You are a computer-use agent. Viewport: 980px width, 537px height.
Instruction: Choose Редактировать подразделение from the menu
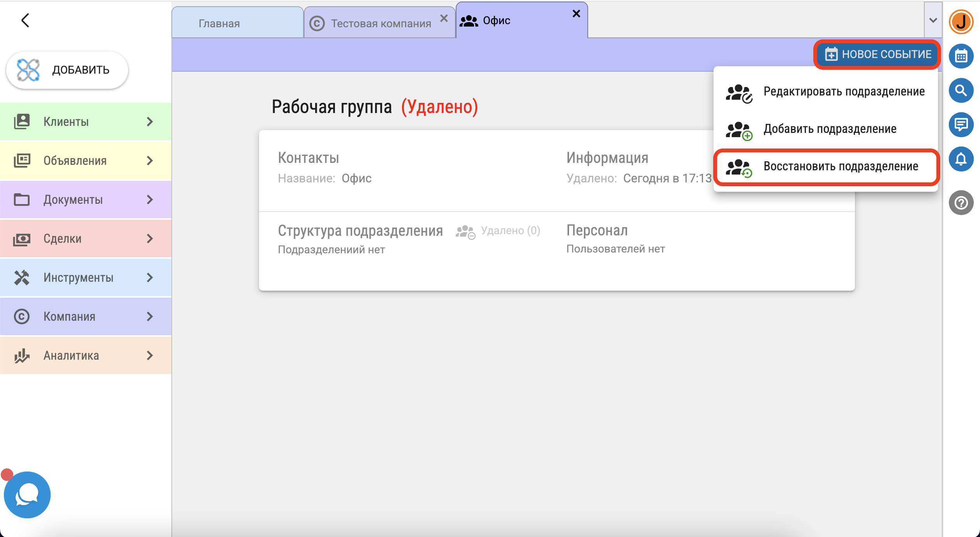(826, 92)
